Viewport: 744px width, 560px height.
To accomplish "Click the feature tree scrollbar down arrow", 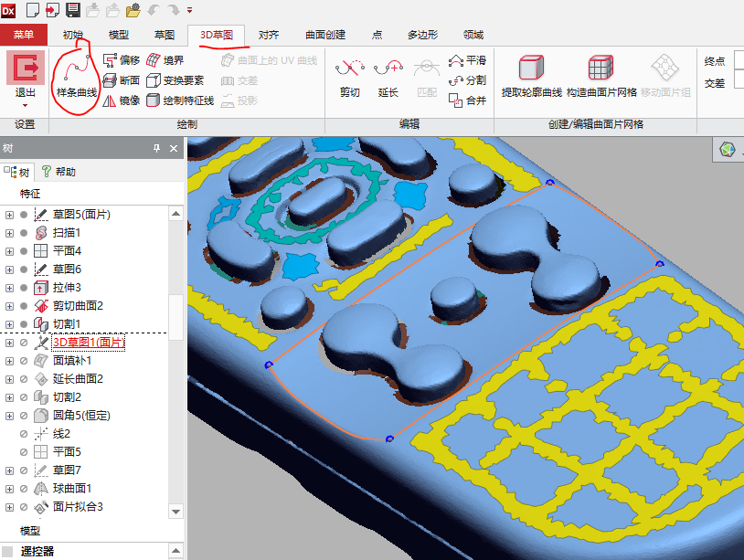I will (x=176, y=509).
